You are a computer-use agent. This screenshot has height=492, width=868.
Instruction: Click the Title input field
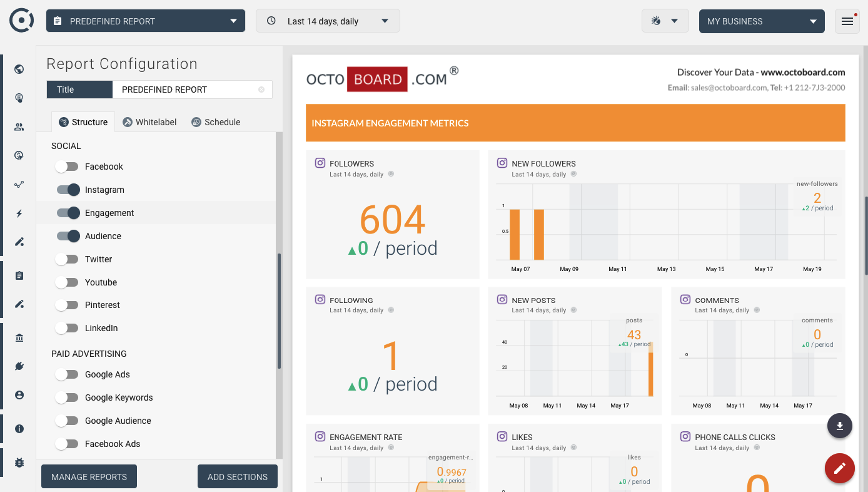(x=192, y=90)
